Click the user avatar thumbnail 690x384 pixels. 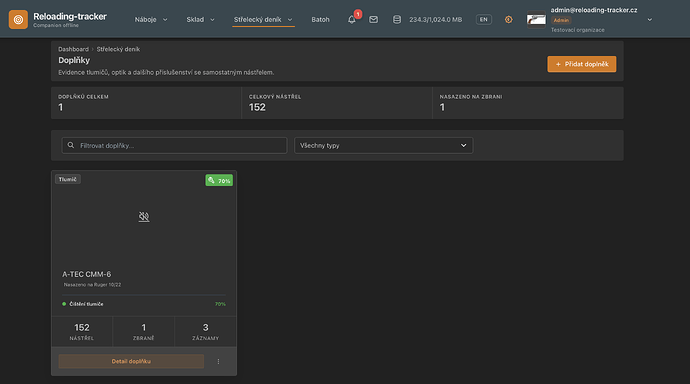[x=536, y=19]
